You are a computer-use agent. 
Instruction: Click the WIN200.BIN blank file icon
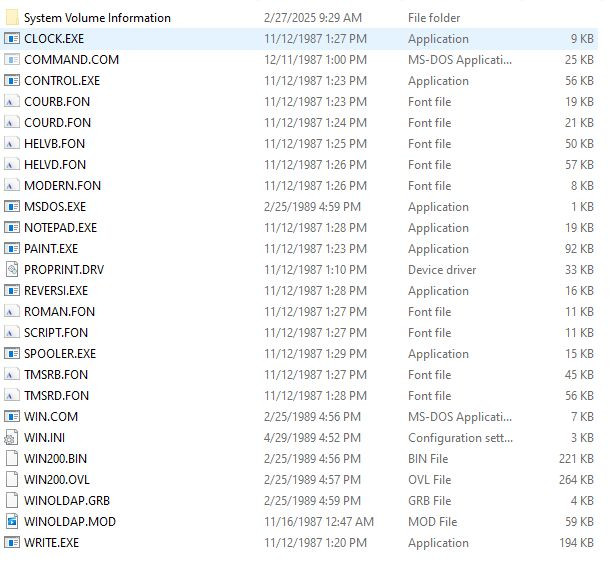click(12, 459)
